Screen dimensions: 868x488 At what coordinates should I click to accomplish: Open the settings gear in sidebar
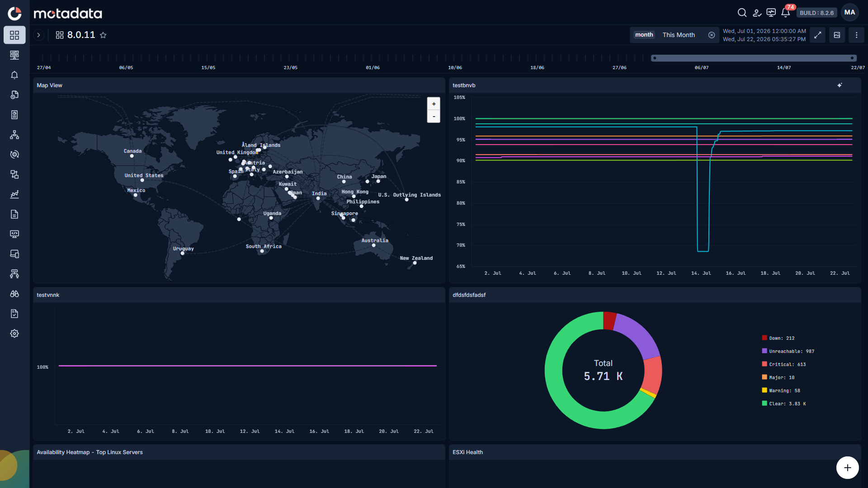[14, 333]
